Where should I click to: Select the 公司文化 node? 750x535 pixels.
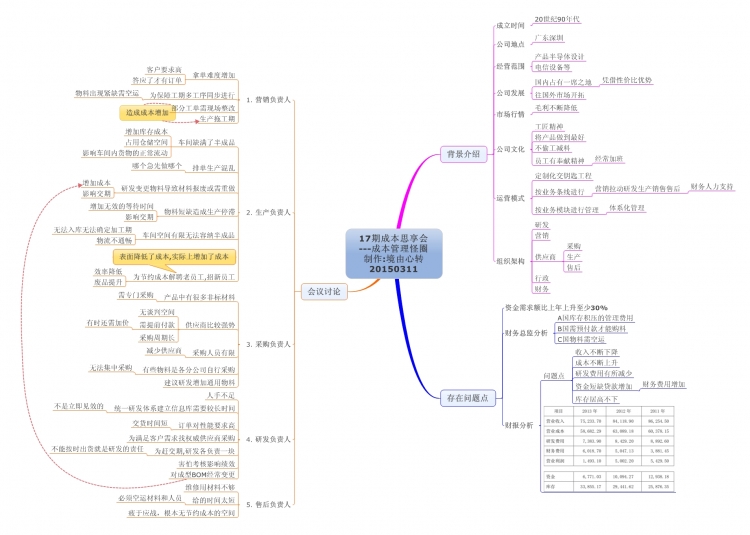(x=511, y=149)
